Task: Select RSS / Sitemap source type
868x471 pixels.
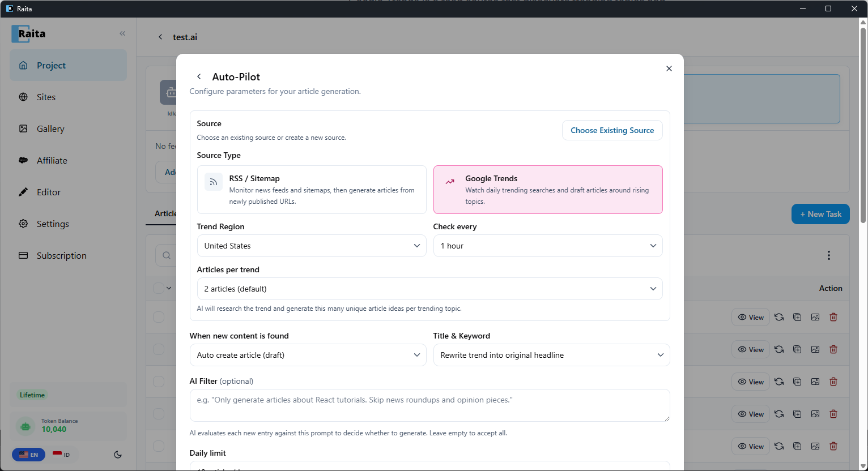Action: coord(312,190)
